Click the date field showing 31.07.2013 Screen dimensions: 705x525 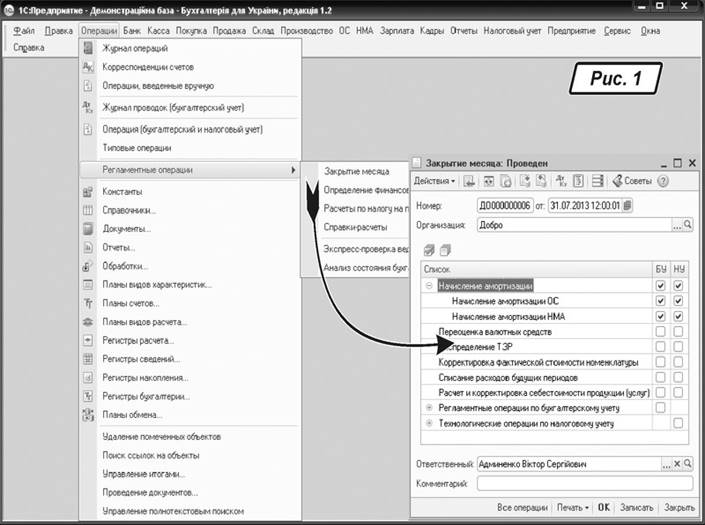click(585, 206)
